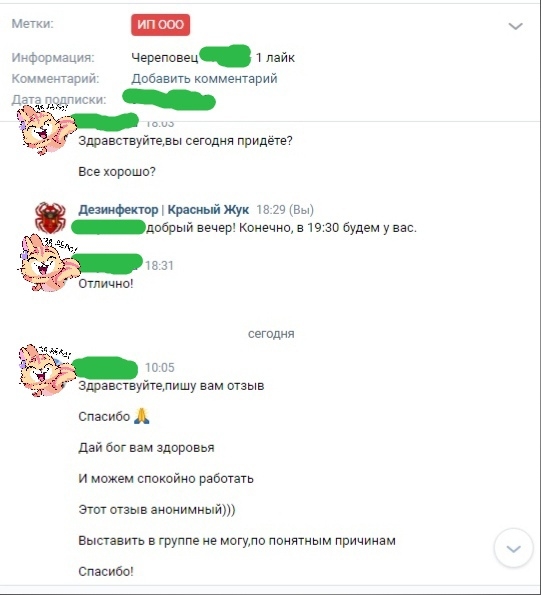The height and width of the screenshot is (595, 541).
Task: Click the red bug avatar icon
Action: (50, 218)
